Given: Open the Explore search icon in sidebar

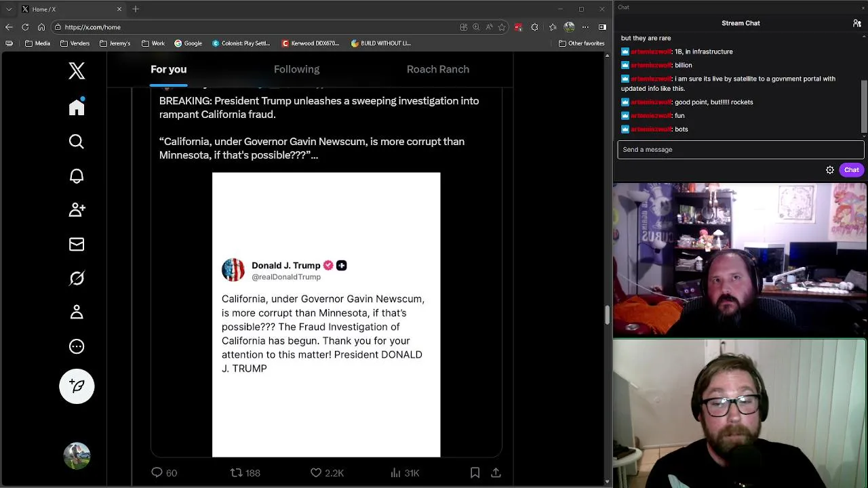Looking at the screenshot, I should (x=77, y=142).
